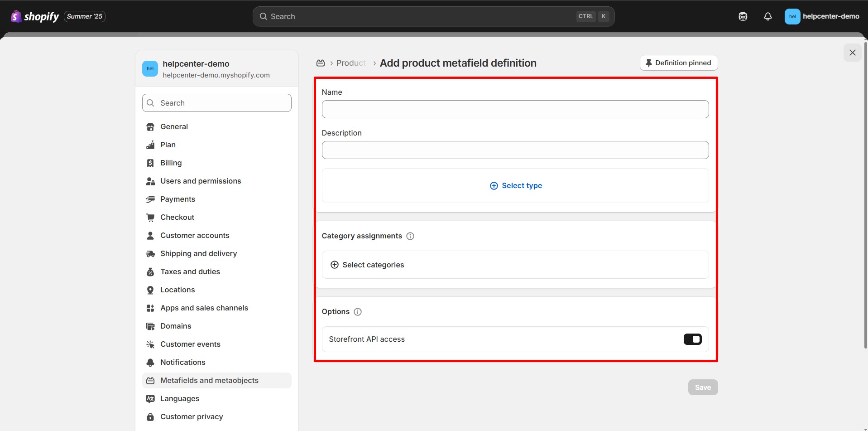This screenshot has height=431, width=868.
Task: Click the Shopify logo in header
Action: [x=35, y=17]
